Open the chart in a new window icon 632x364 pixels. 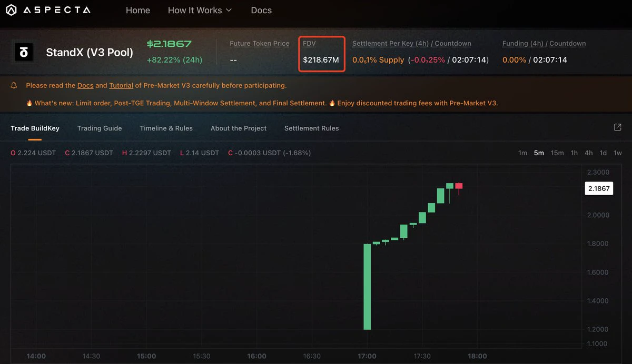click(x=617, y=127)
